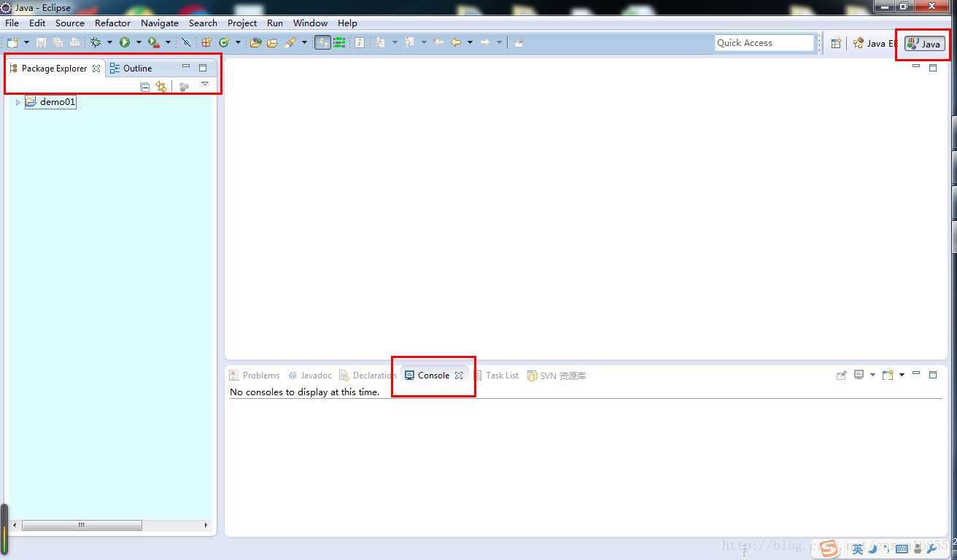Click the Open Perspective icon

click(x=836, y=43)
